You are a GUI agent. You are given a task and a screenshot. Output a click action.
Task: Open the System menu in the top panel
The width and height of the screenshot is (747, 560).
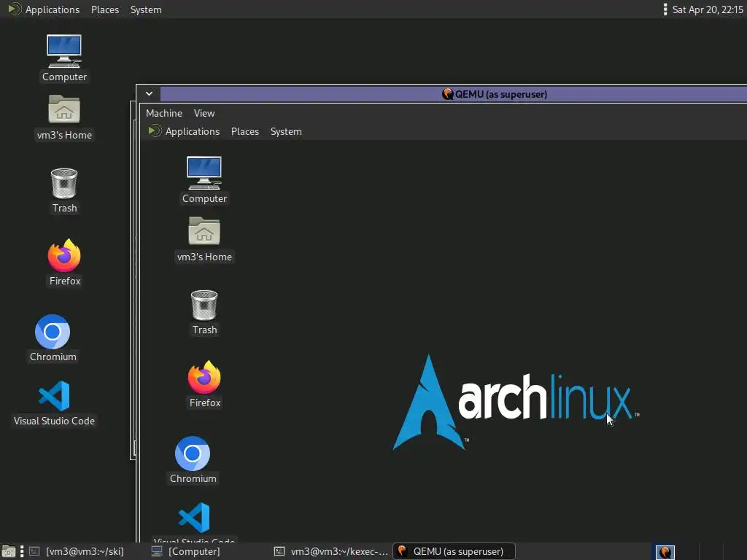[x=146, y=9]
